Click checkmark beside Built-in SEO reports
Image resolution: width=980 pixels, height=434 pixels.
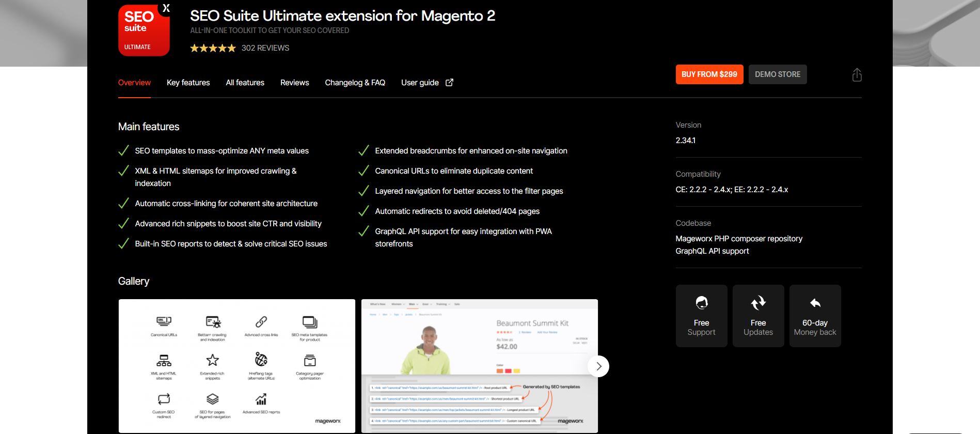[x=123, y=244]
